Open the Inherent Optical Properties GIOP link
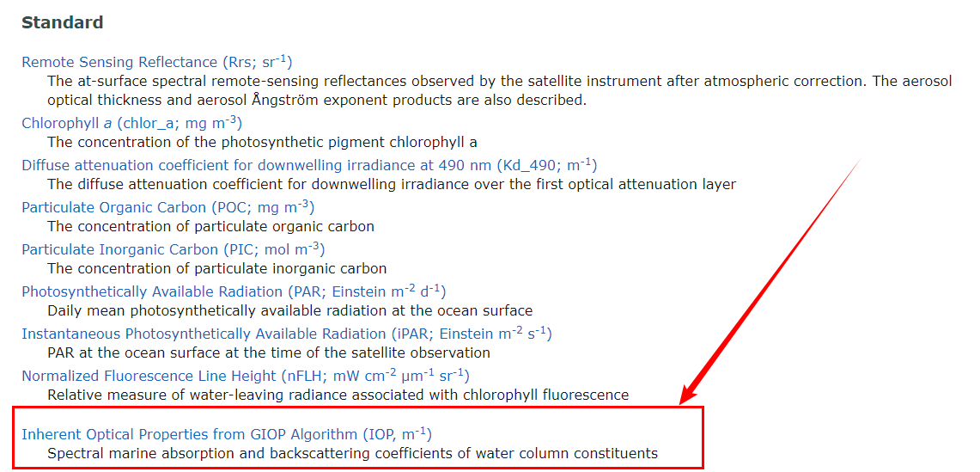Screen dimensions: 980x472 [227, 434]
